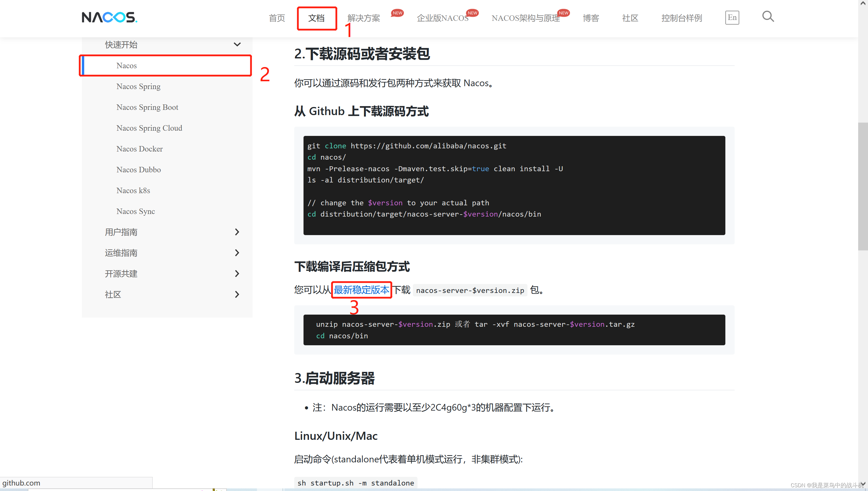Click scrollbar up arrow at top
Screen dimensions: 868x491
click(x=863, y=3)
